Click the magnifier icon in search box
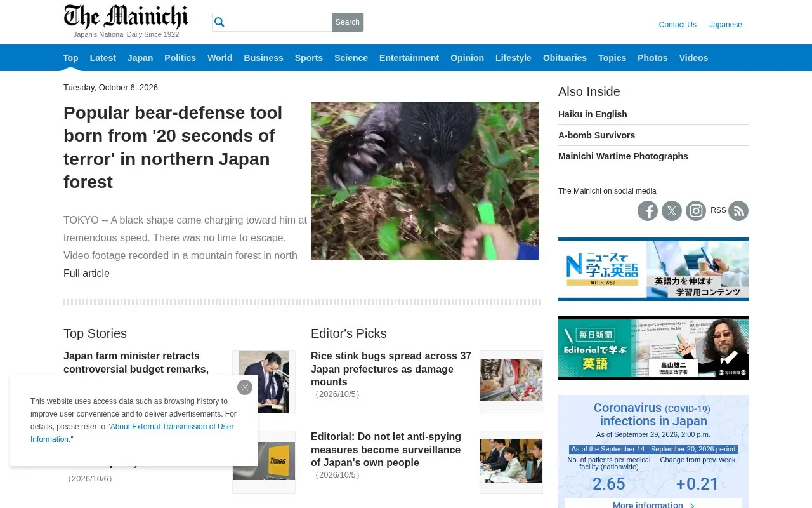This screenshot has height=508, width=812. coord(219,22)
